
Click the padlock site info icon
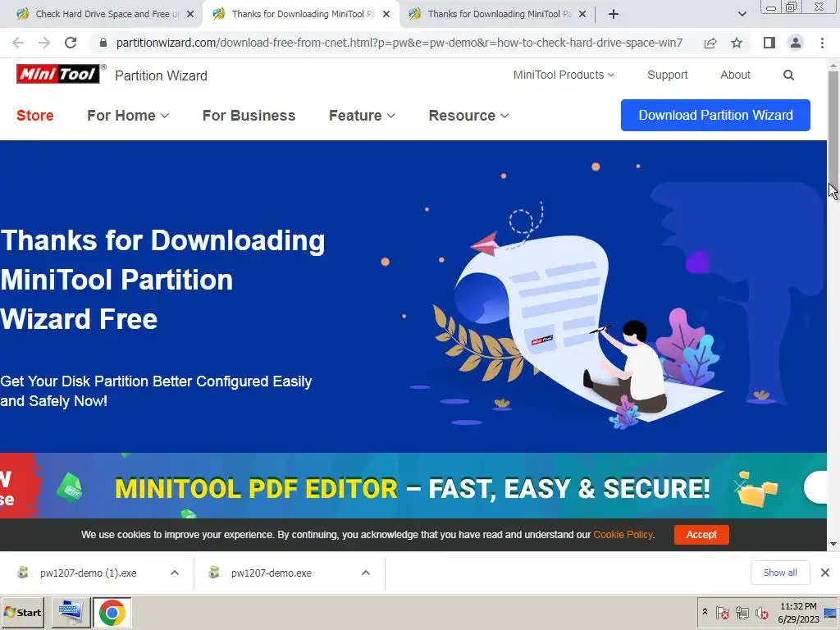coord(103,43)
